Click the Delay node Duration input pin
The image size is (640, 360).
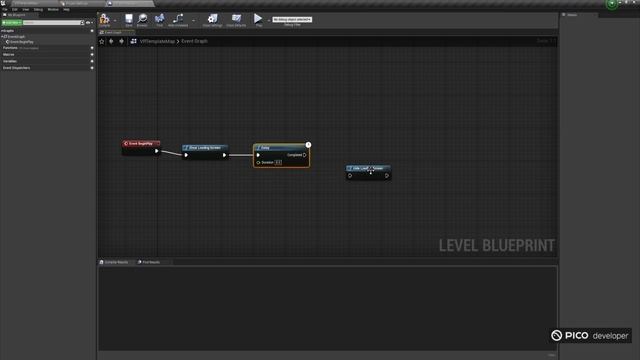pyautogui.click(x=258, y=162)
